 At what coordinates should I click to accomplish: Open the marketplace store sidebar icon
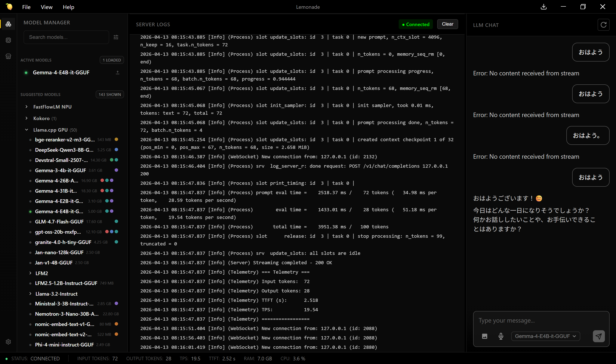[x=8, y=56]
